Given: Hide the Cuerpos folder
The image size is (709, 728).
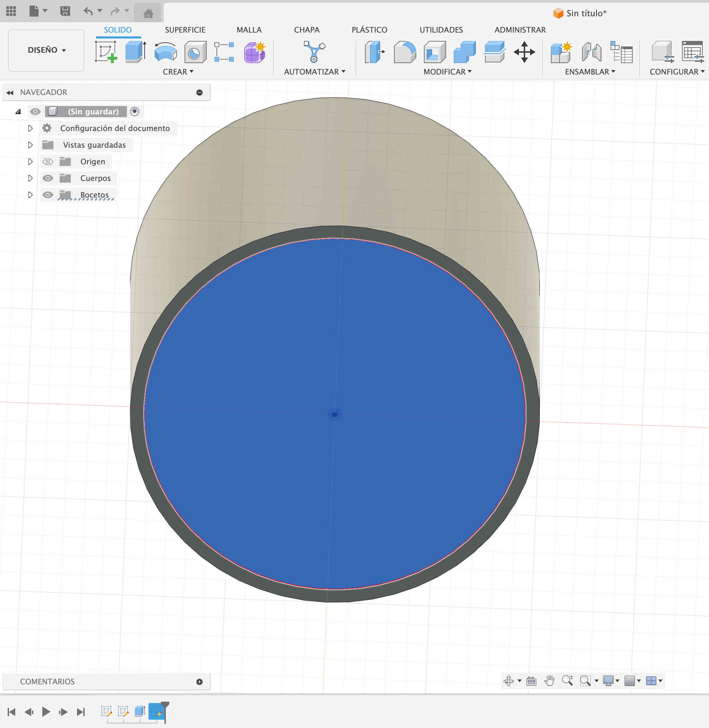Looking at the screenshot, I should (x=48, y=178).
